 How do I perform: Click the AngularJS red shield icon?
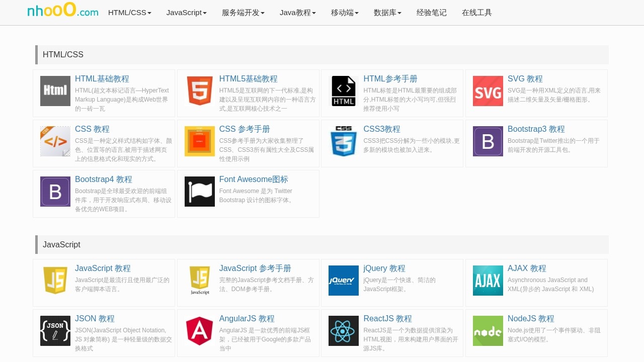click(199, 331)
